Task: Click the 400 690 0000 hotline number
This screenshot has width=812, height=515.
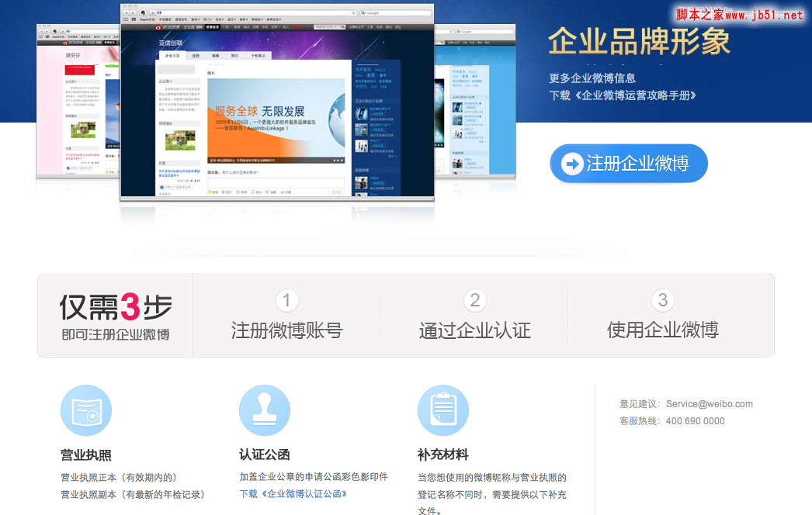Action: [696, 421]
